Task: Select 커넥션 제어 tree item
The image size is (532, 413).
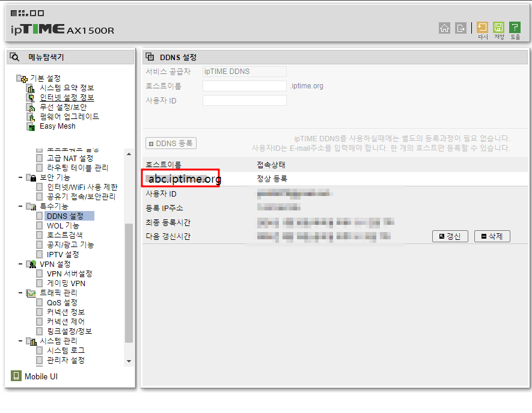Action: 66,322
